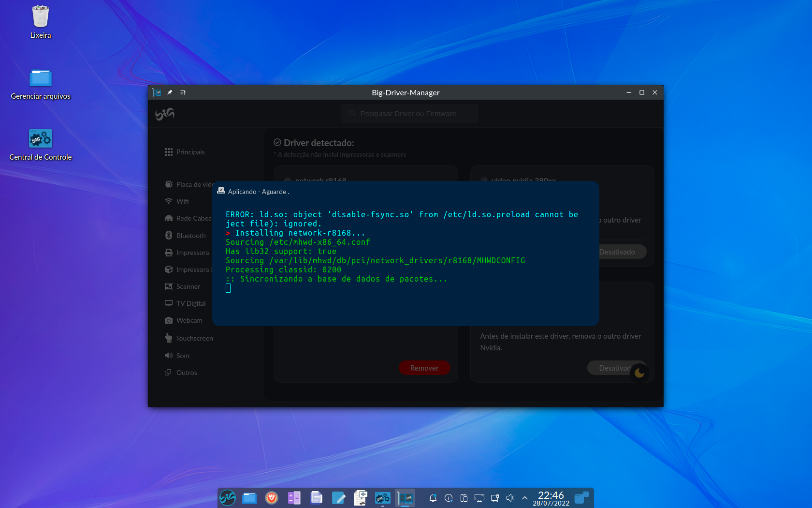
Task: Focus the Pesquisar Driver ou Firmware search field
Action: (x=410, y=114)
